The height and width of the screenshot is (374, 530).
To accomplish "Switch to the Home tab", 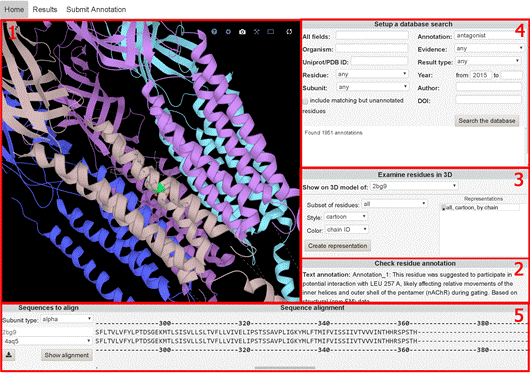I will point(14,9).
